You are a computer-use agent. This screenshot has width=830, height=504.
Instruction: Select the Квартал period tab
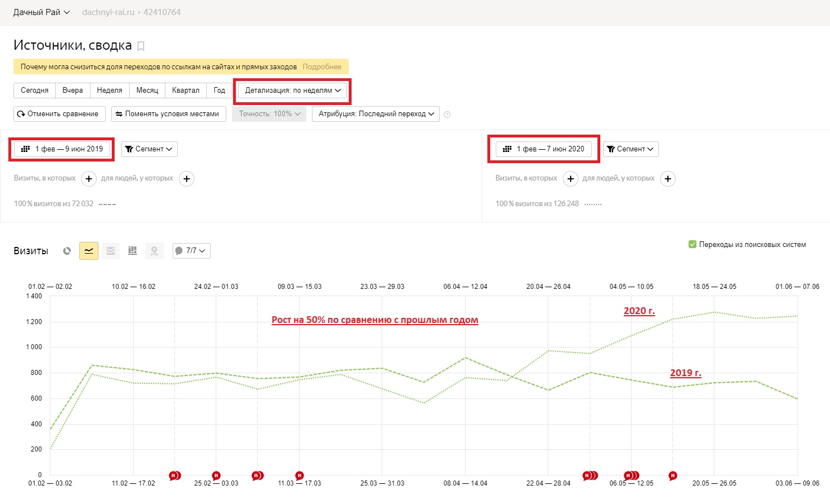pos(186,91)
